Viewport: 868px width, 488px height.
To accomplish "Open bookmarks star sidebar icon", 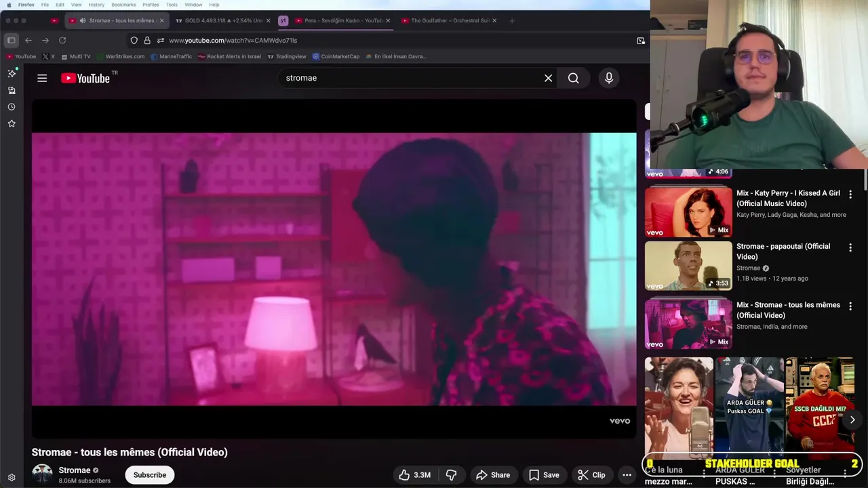I will coord(12,123).
